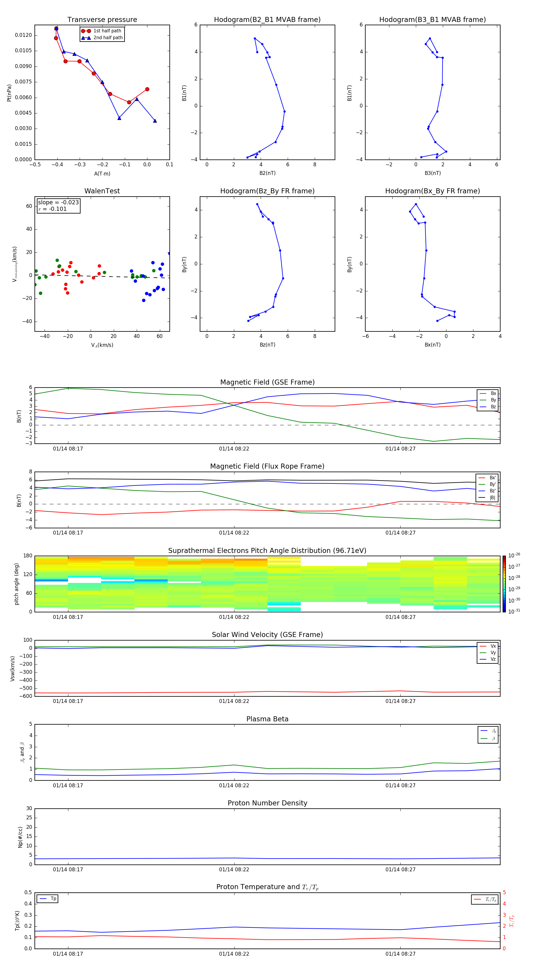Click "01/14 08:17" tick under Proton Number Density
Image resolution: width=535 pixels, height=980 pixels.
click(x=68, y=869)
